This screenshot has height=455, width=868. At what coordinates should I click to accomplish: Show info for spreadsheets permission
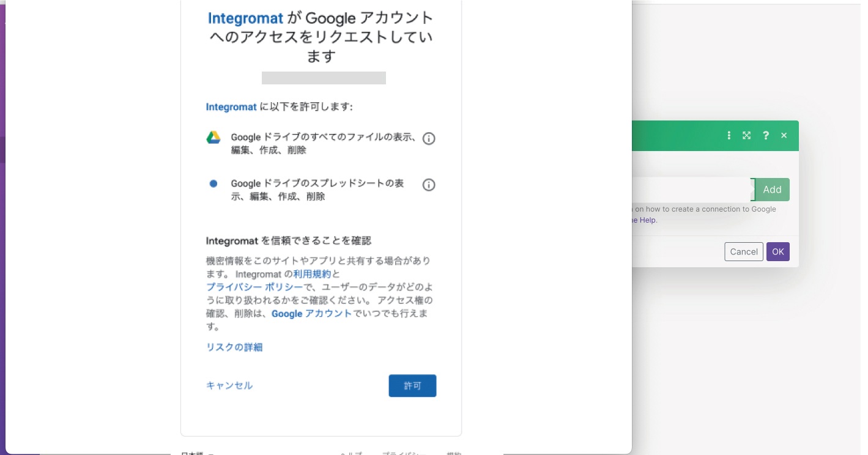tap(429, 185)
